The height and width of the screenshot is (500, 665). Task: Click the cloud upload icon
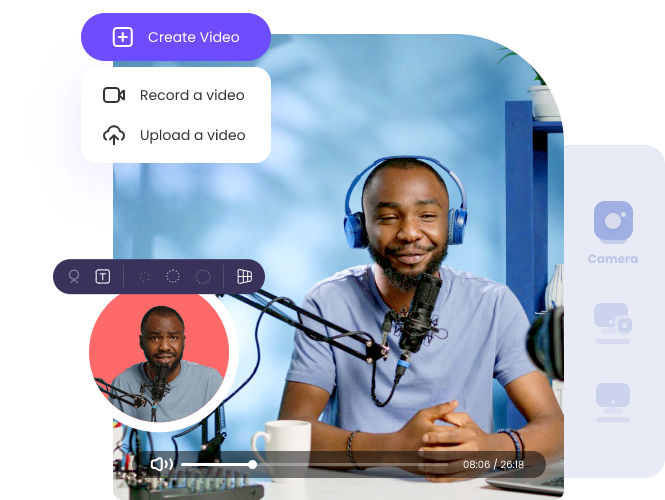[x=114, y=135]
